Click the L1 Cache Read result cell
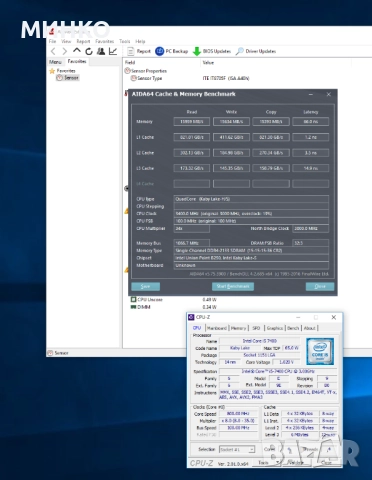The height and width of the screenshot is (480, 372). pyautogui.click(x=192, y=137)
